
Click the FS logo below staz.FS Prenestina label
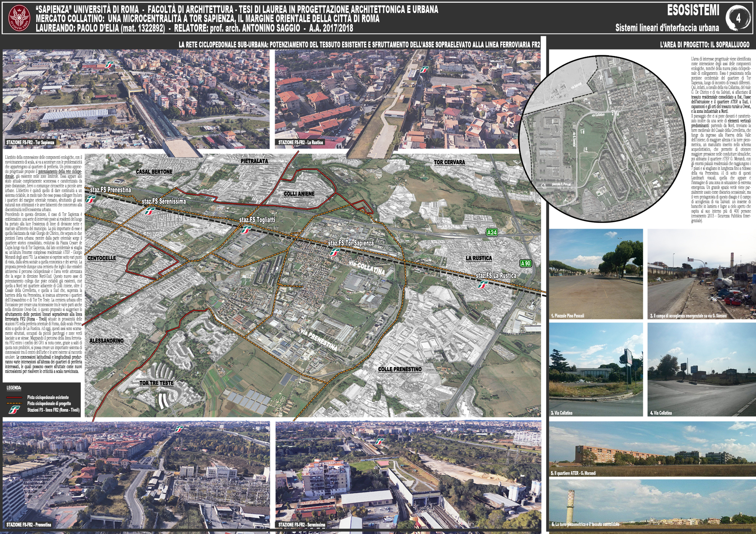point(91,199)
